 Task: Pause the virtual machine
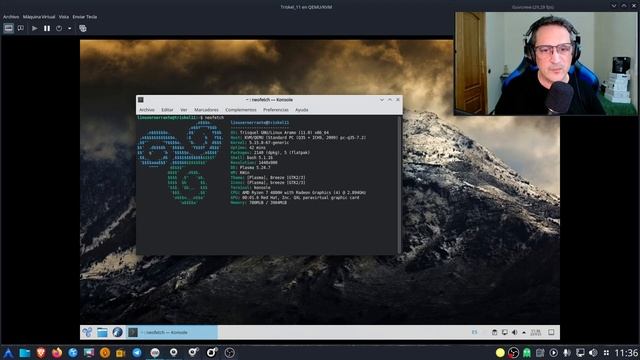tap(47, 29)
